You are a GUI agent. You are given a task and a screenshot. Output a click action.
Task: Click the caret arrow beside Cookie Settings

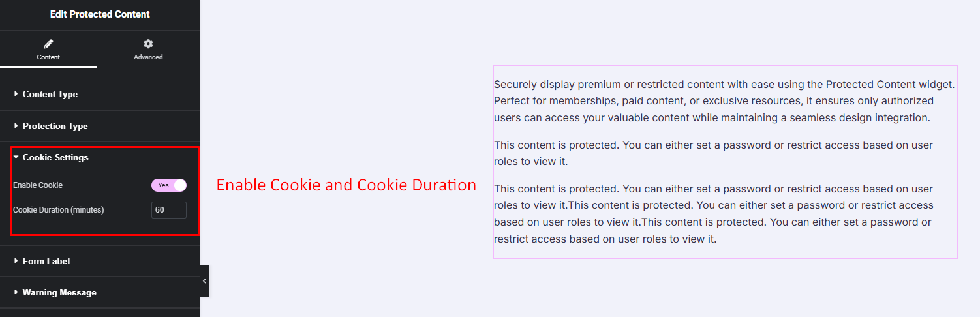click(x=16, y=157)
